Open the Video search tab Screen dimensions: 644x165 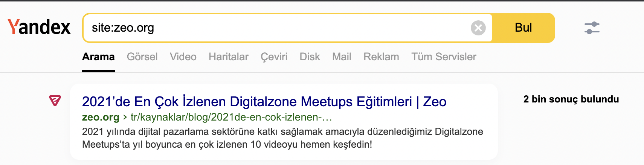click(x=183, y=57)
